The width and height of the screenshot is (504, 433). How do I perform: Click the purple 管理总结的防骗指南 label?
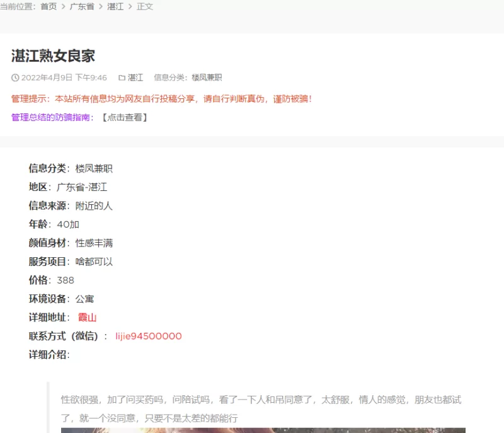click(53, 117)
